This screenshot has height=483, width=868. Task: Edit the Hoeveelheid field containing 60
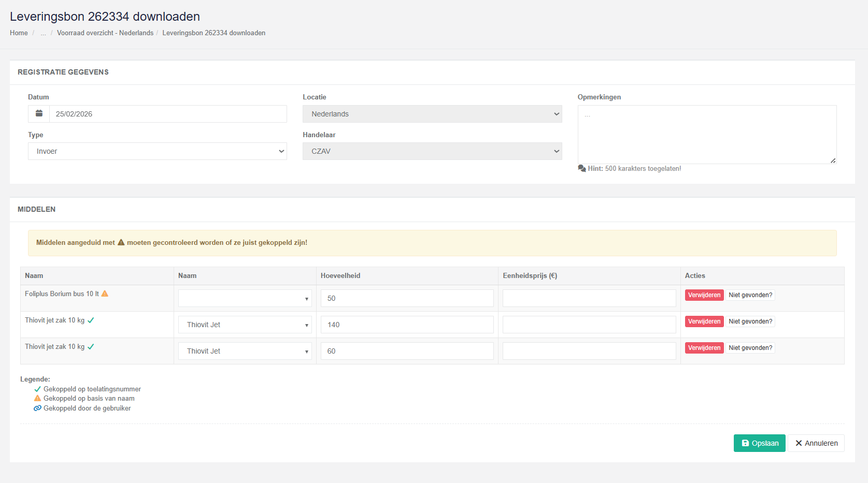[407, 351]
